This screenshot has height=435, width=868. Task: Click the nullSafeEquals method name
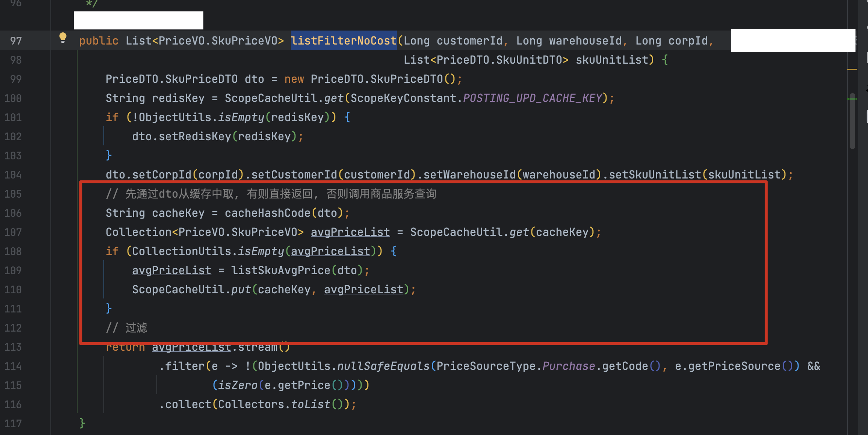pyautogui.click(x=383, y=366)
